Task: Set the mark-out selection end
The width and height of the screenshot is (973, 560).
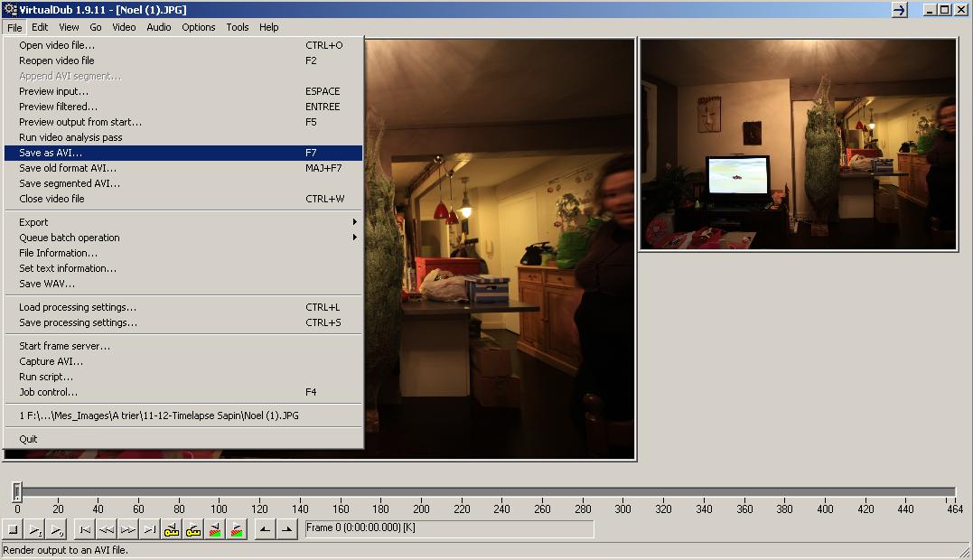Action: [286, 529]
